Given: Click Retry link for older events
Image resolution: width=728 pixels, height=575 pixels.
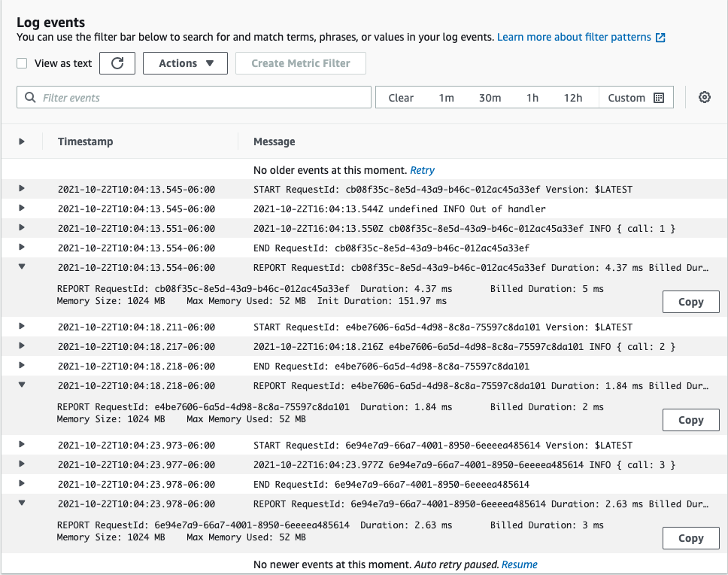Looking at the screenshot, I should [x=422, y=170].
